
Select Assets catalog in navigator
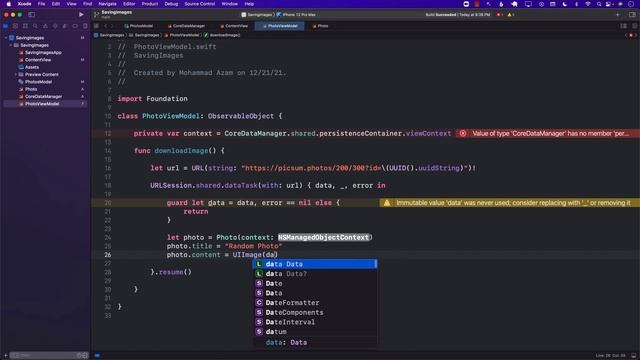point(32,67)
